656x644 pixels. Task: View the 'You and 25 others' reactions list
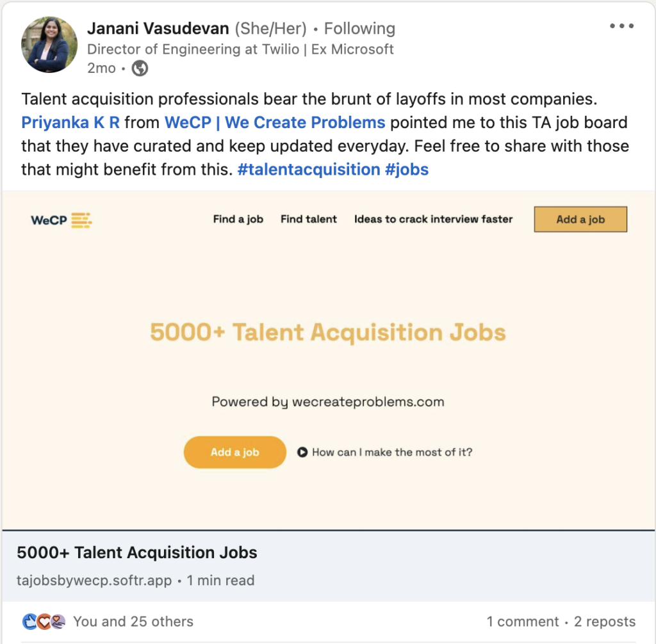click(133, 621)
